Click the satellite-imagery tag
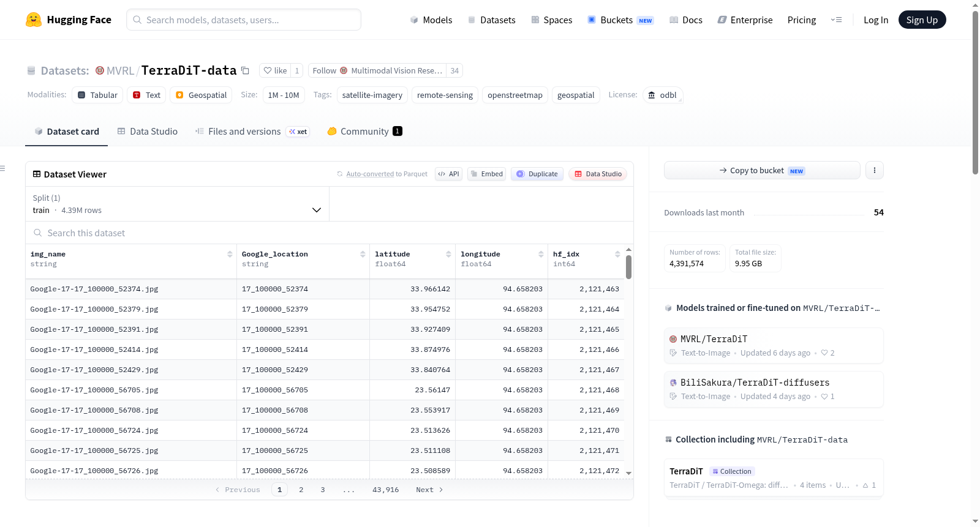The width and height of the screenshot is (980, 527). (372, 95)
